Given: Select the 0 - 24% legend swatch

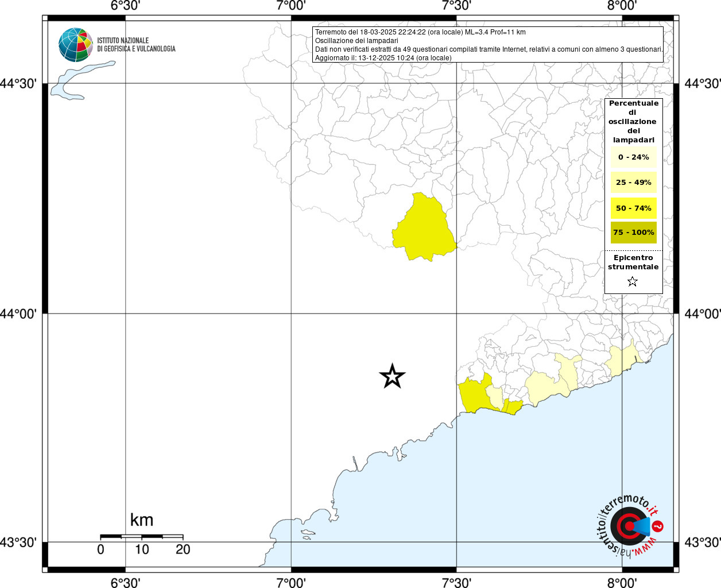Looking at the screenshot, I should pyautogui.click(x=634, y=157).
